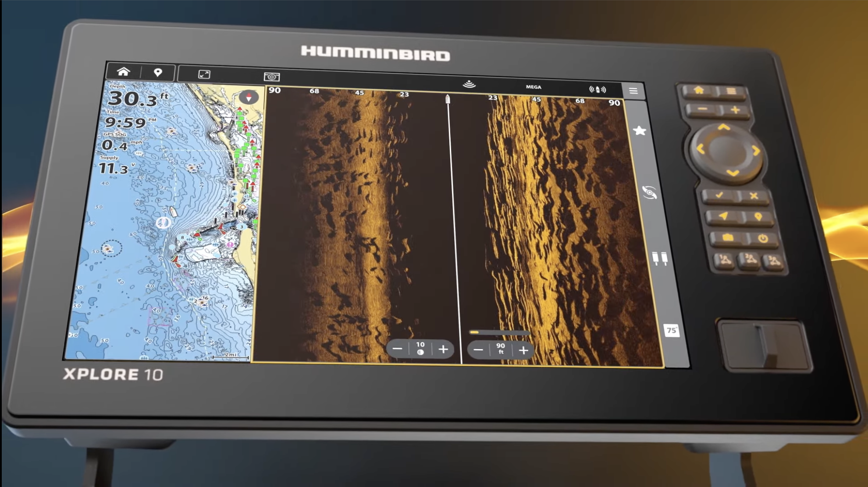
Task: Push the keypad checkmark confirm key
Action: pyautogui.click(x=719, y=195)
